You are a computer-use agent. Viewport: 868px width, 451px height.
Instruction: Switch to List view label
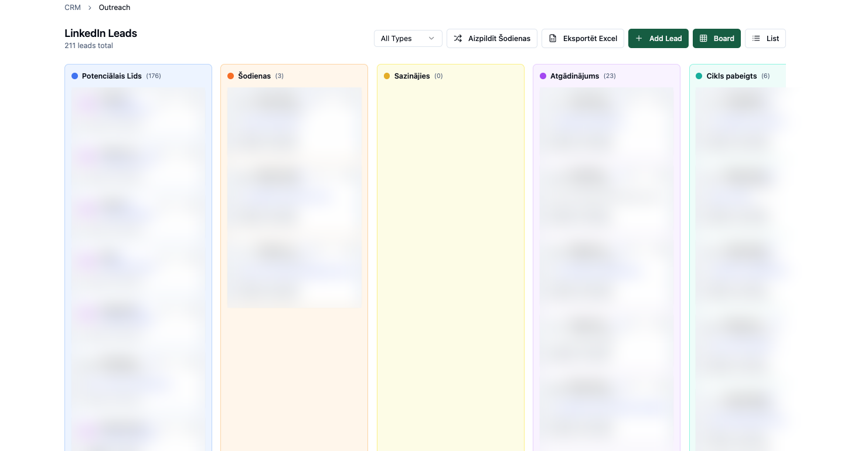(773, 38)
